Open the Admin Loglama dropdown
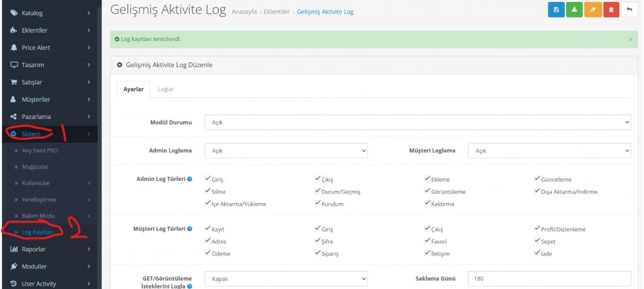The width and height of the screenshot is (644, 289). pyautogui.click(x=286, y=151)
